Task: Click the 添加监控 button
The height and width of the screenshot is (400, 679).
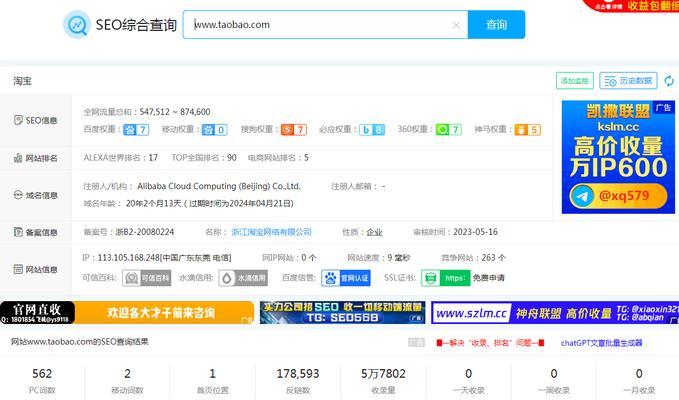Action: 575,81
